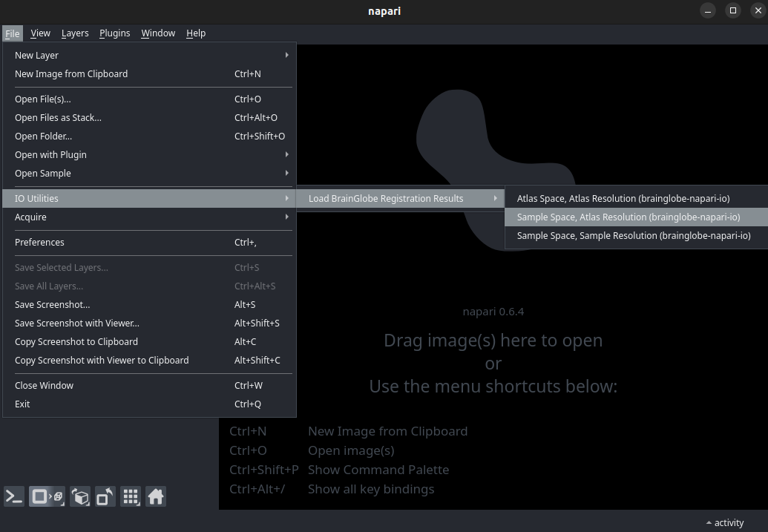This screenshot has width=768, height=532.
Task: Select Atlas Space, Atlas Resolution option
Action: 636,198
